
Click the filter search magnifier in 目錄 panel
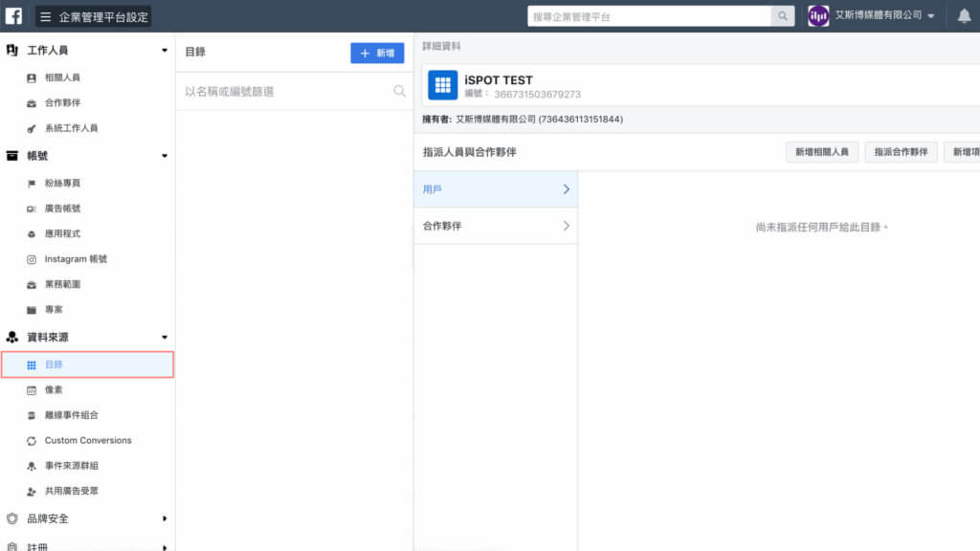(399, 91)
